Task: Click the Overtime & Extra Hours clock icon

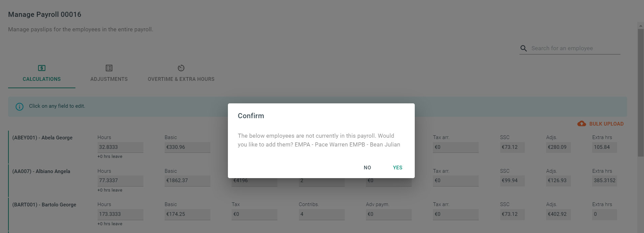Action: [181, 68]
